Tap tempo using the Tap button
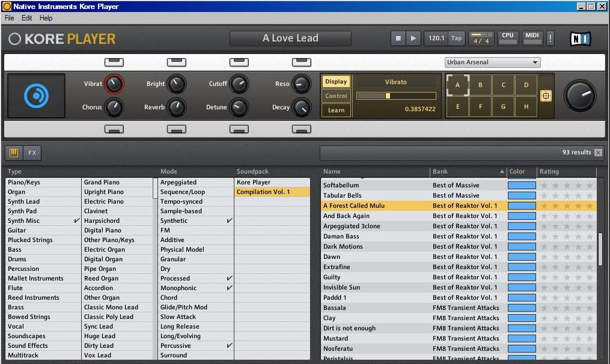Image resolution: width=610 pixels, height=364 pixels. [456, 38]
